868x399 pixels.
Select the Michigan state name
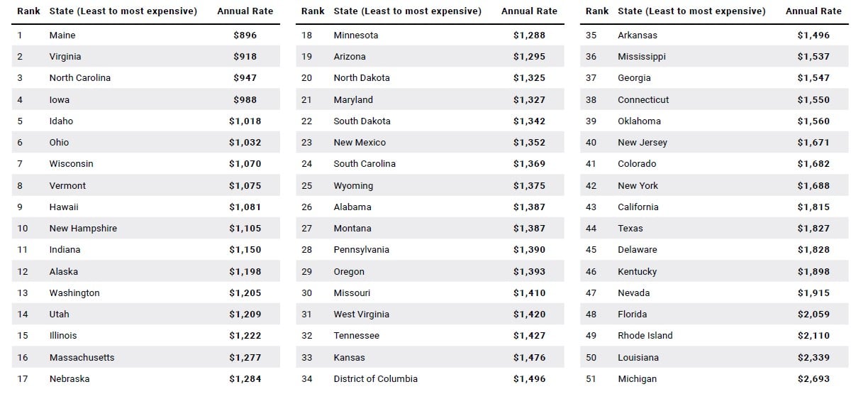point(637,378)
